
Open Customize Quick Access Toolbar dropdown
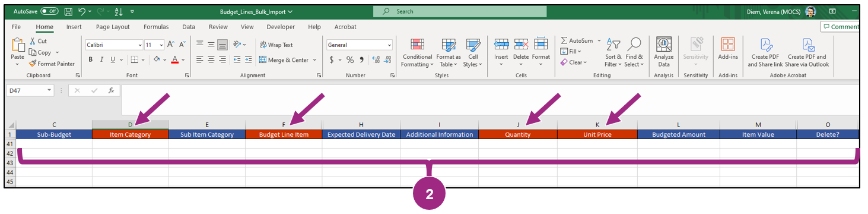point(132,11)
